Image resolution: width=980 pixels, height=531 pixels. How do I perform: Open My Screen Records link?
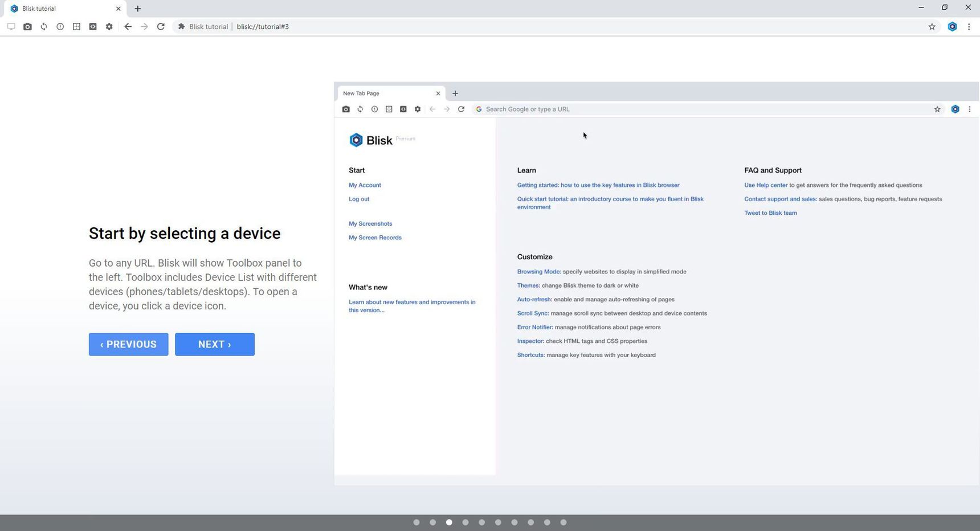click(x=375, y=238)
